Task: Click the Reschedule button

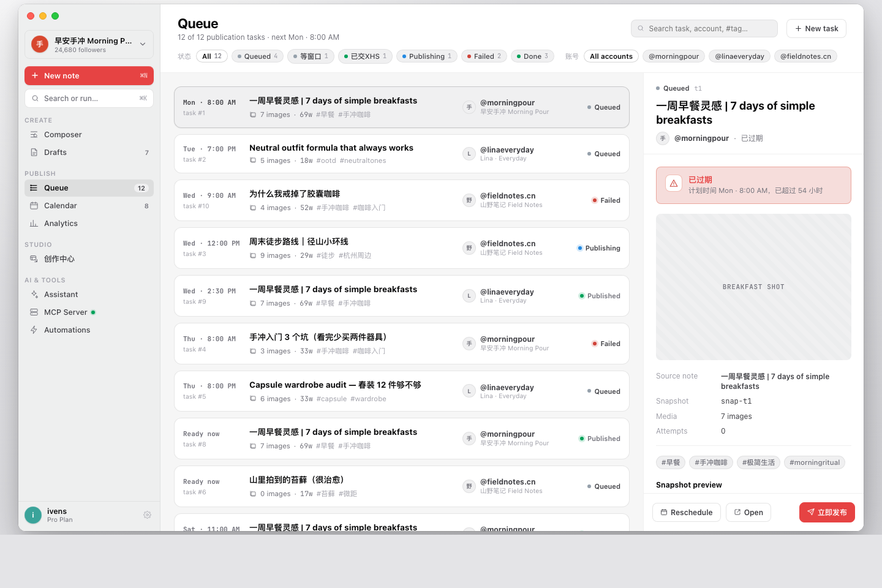Action: tap(687, 513)
